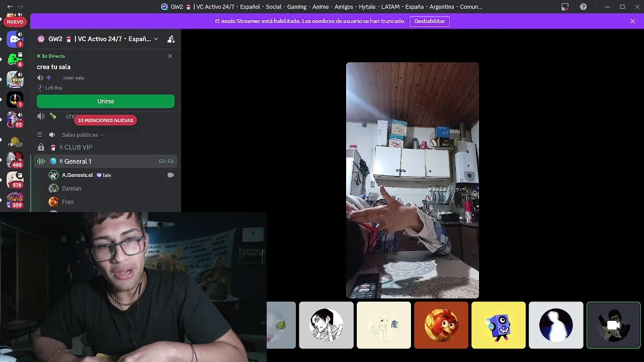Click the invite people icon near server name
Image resolution: width=644 pixels, height=362 pixels.
tap(171, 39)
